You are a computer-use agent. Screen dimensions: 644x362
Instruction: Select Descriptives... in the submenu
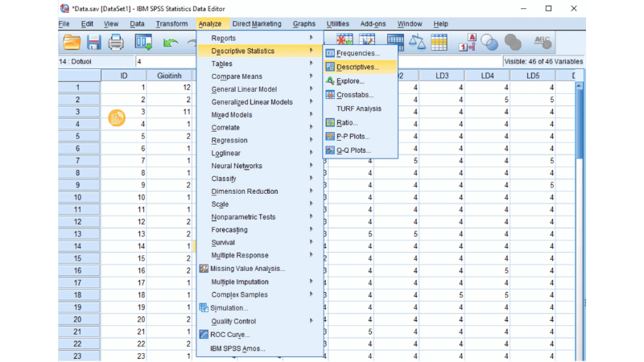pyautogui.click(x=357, y=67)
